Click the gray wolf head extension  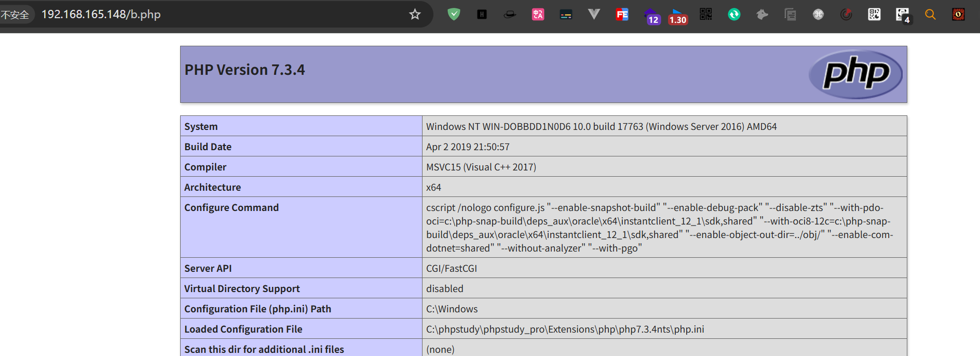762,15
